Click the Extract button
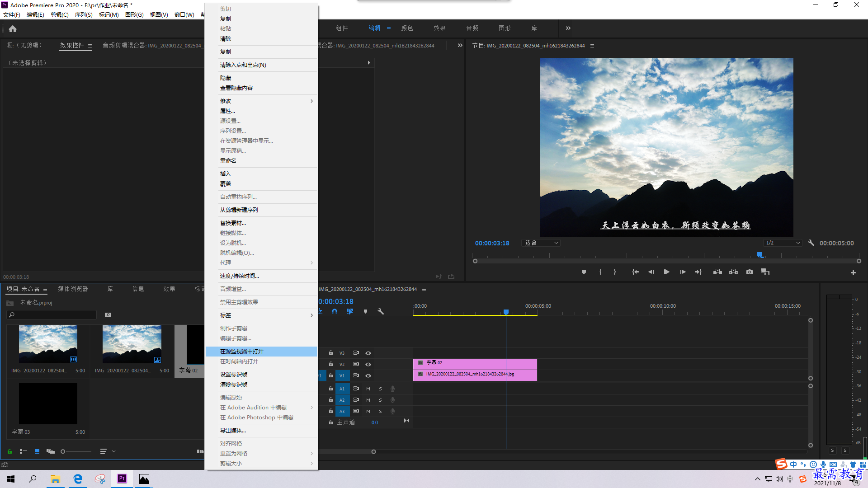 pos(733,272)
